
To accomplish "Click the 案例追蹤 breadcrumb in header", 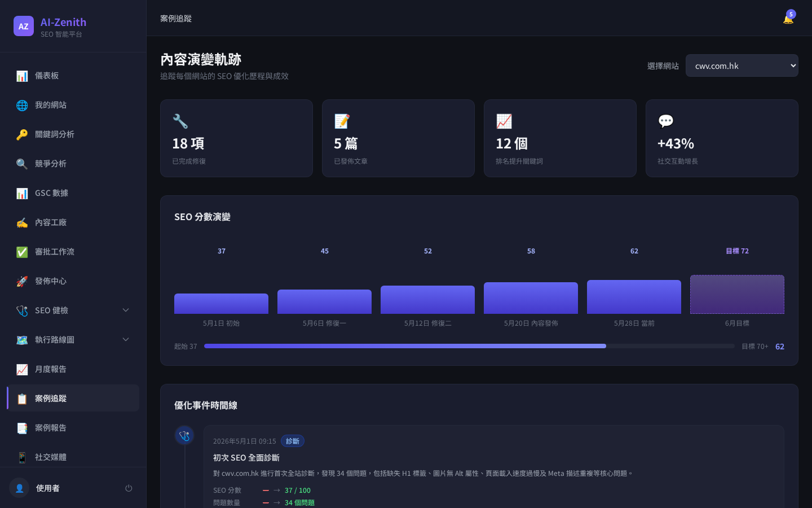I will 176,19.
